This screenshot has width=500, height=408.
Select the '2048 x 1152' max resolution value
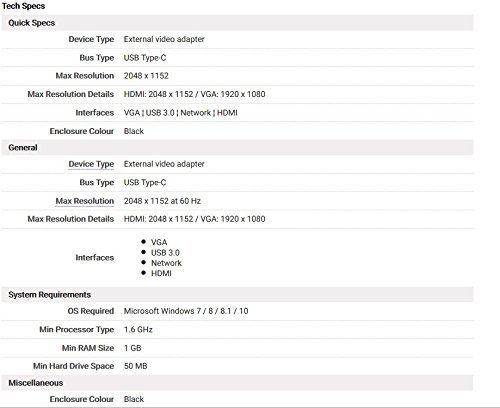(146, 76)
